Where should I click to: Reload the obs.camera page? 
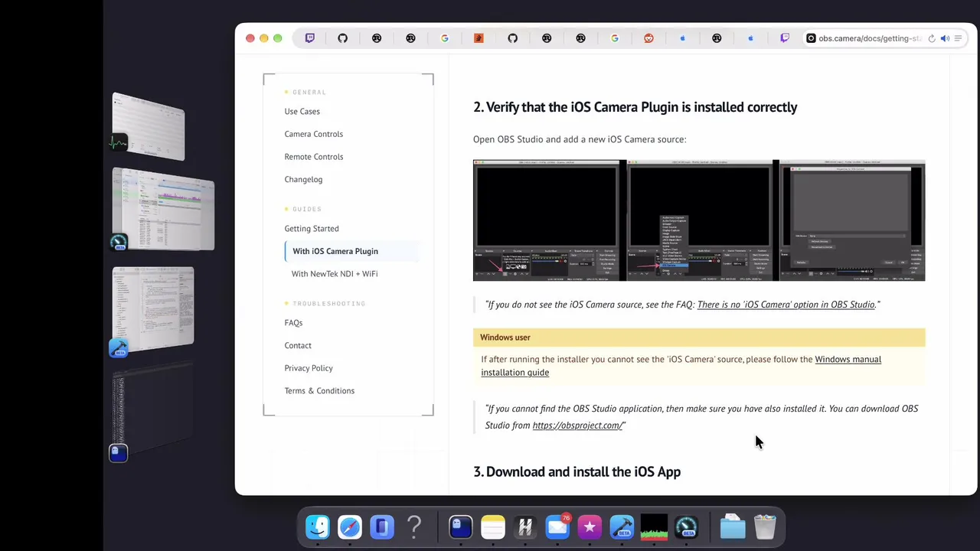coord(932,38)
